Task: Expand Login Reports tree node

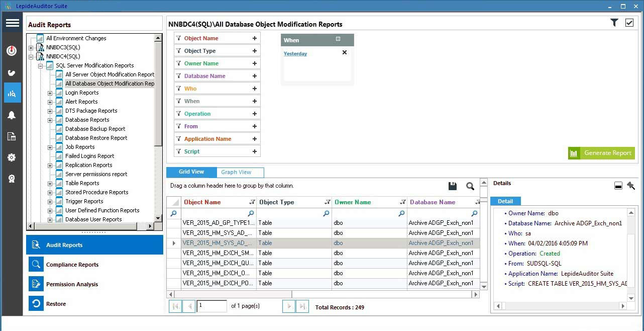Action: 50,93
